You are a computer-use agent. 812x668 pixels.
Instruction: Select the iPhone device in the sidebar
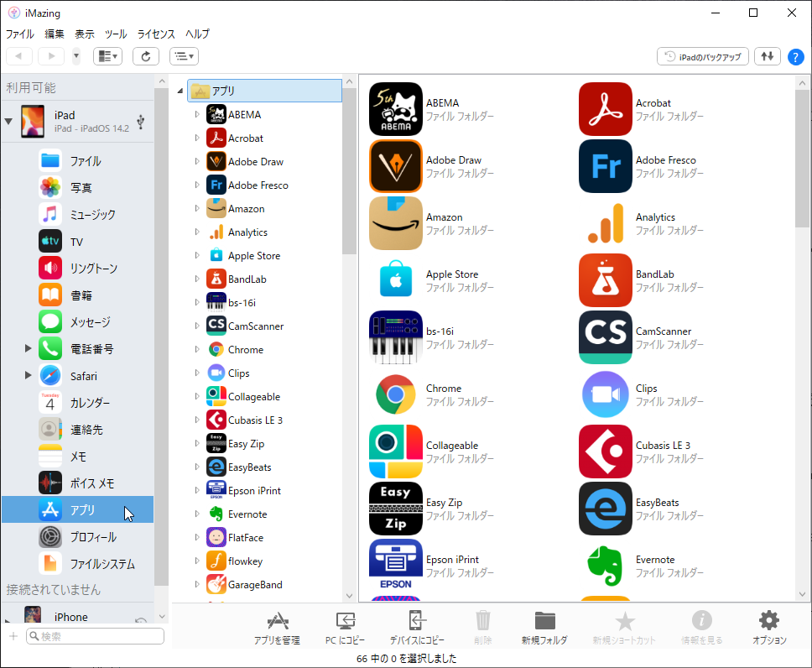[78, 614]
